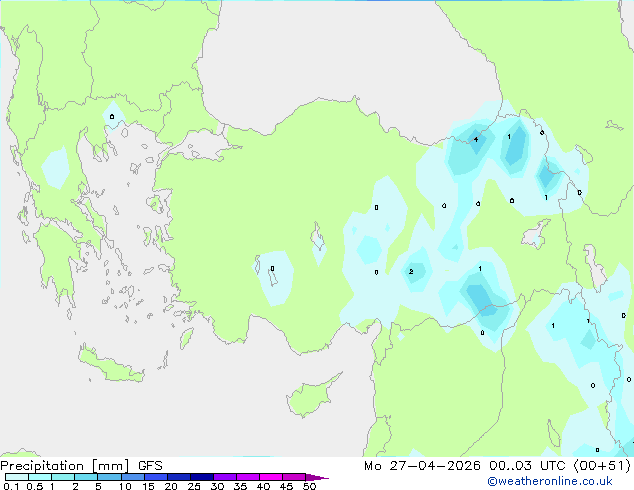This screenshot has height=490, width=634.
Task: Click the 45–50 mm legend swatch
Action: [x=294, y=477]
